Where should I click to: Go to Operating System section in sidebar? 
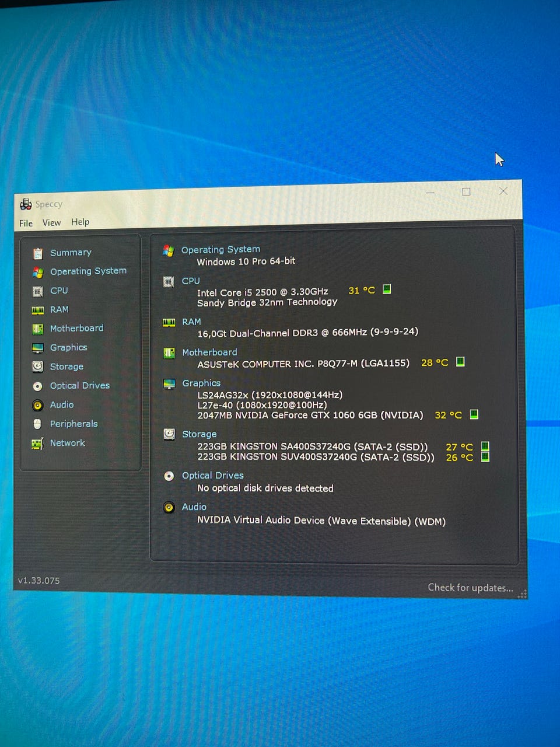pos(88,271)
